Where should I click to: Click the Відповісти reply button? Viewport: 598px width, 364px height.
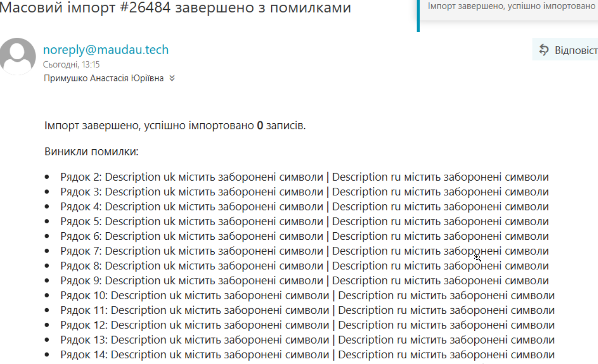pos(565,49)
